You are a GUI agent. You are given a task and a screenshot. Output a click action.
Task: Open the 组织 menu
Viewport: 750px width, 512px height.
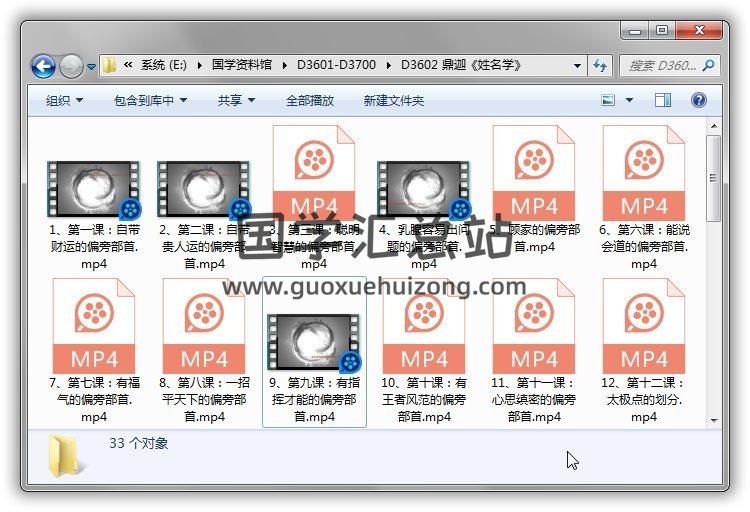(65, 100)
